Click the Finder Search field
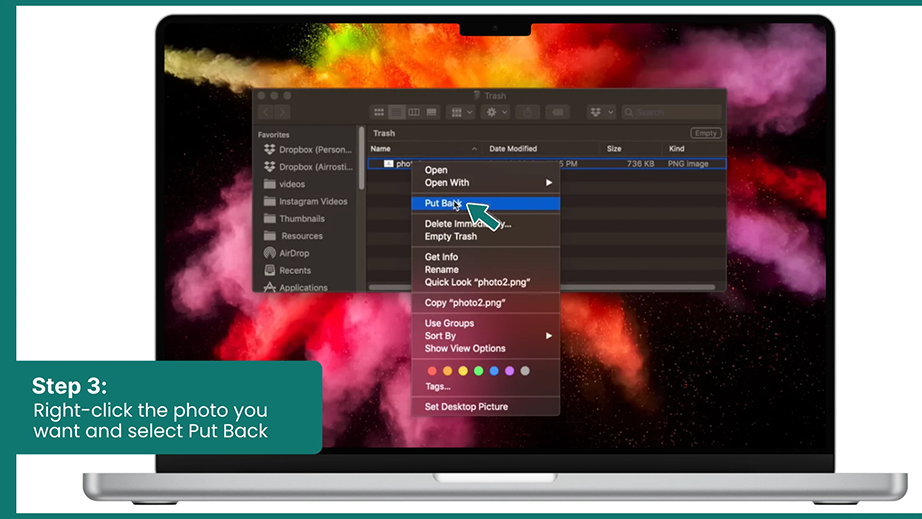 click(x=672, y=112)
